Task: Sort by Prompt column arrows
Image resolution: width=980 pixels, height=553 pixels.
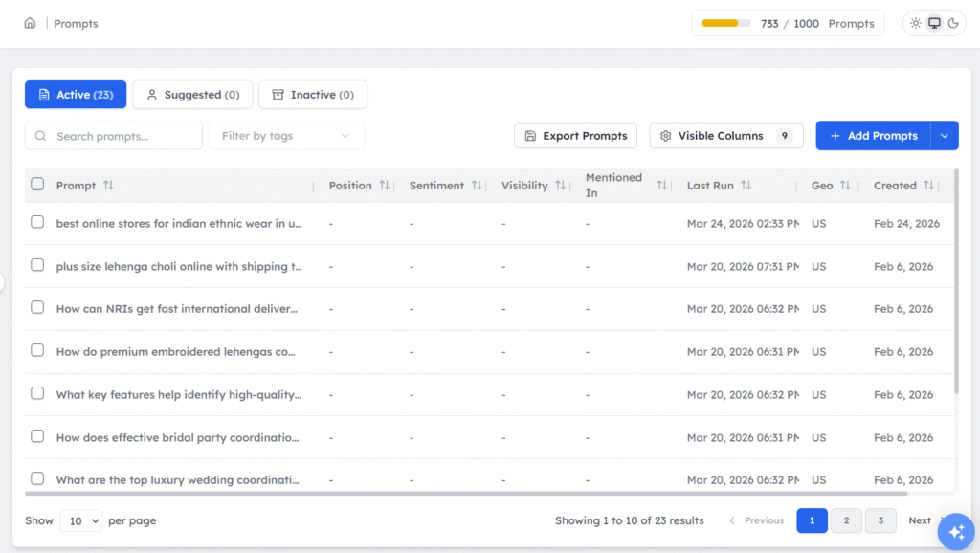Action: coord(108,185)
